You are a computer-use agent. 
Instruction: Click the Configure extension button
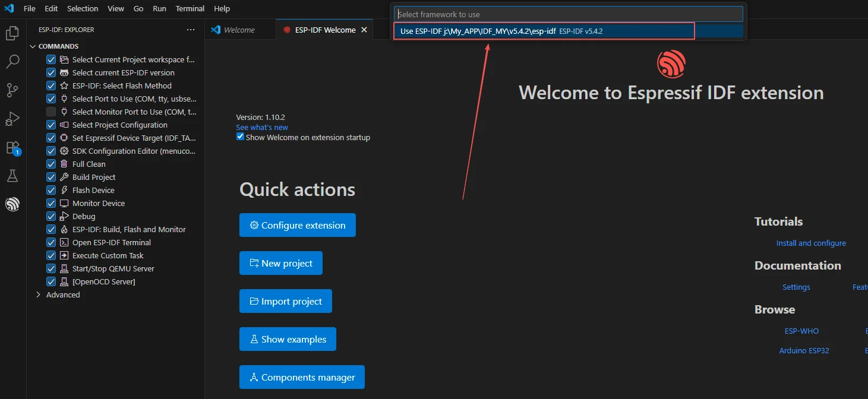coord(297,226)
